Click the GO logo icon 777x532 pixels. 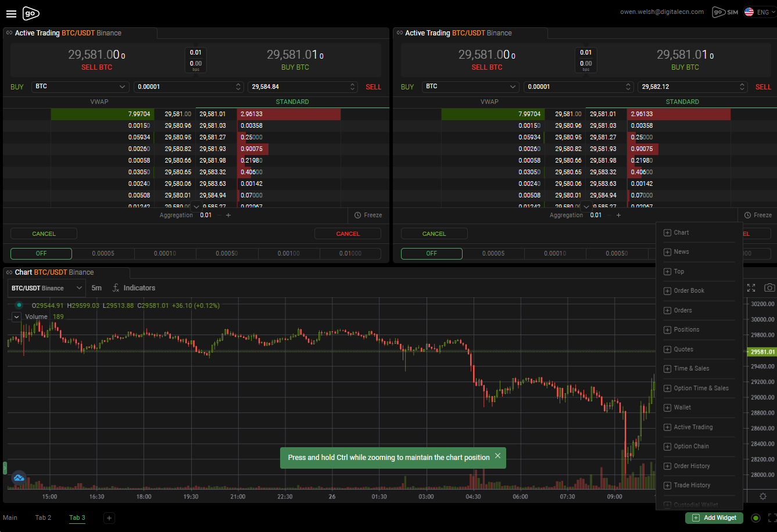point(31,13)
